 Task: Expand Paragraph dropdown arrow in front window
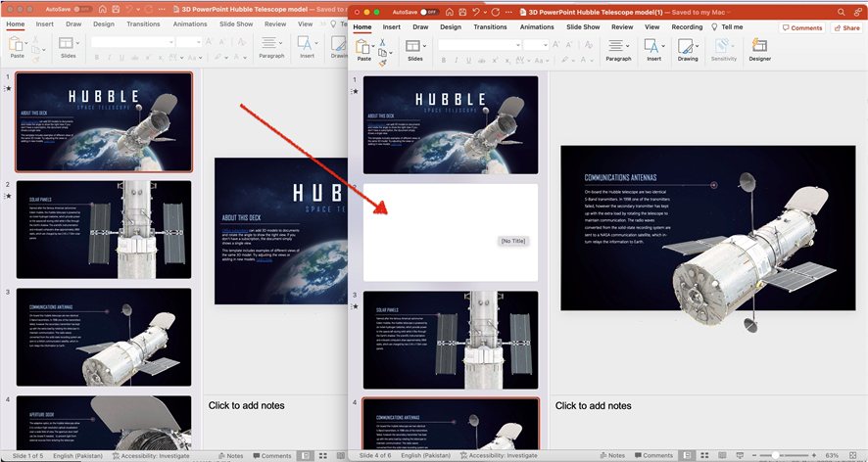coord(627,46)
